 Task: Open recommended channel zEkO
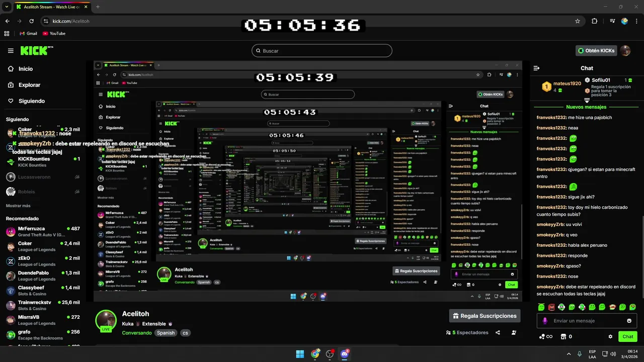(x=43, y=261)
